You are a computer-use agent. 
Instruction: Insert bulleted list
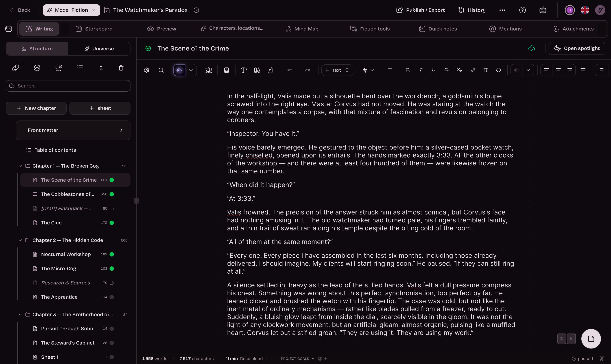(601, 70)
